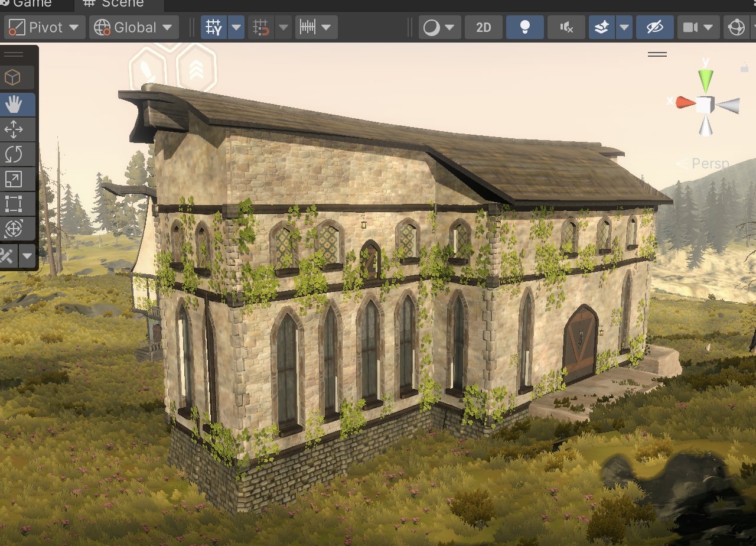Click the green Y axis gizmo cone

(x=705, y=80)
